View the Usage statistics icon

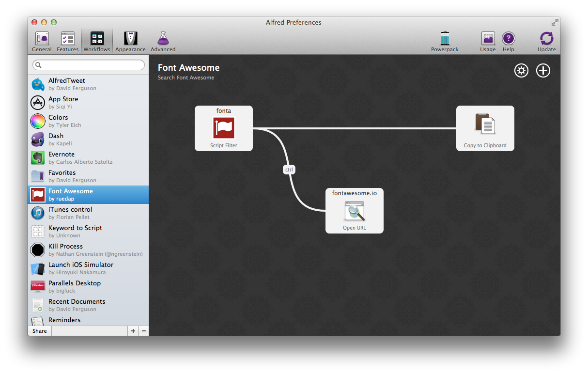coord(488,42)
